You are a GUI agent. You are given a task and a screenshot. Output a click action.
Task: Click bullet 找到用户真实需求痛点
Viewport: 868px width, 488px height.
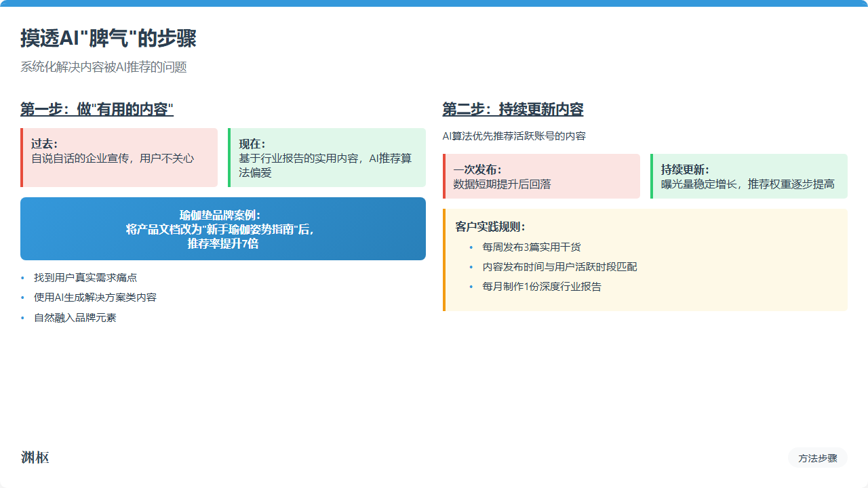pyautogui.click(x=85, y=278)
